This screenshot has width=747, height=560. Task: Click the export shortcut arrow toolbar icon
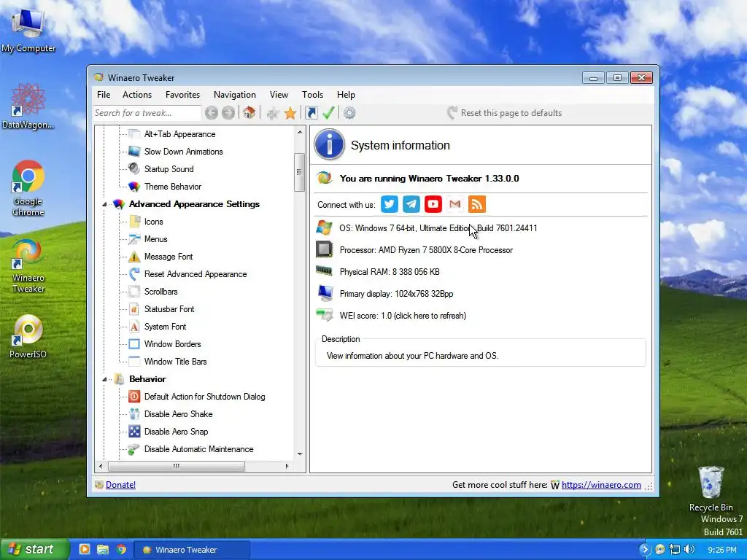311,113
